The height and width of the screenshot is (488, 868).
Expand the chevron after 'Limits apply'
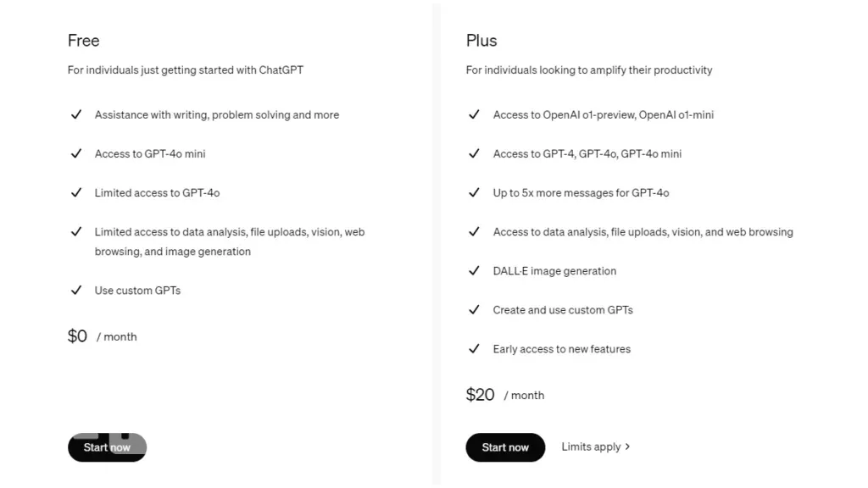[x=627, y=446]
